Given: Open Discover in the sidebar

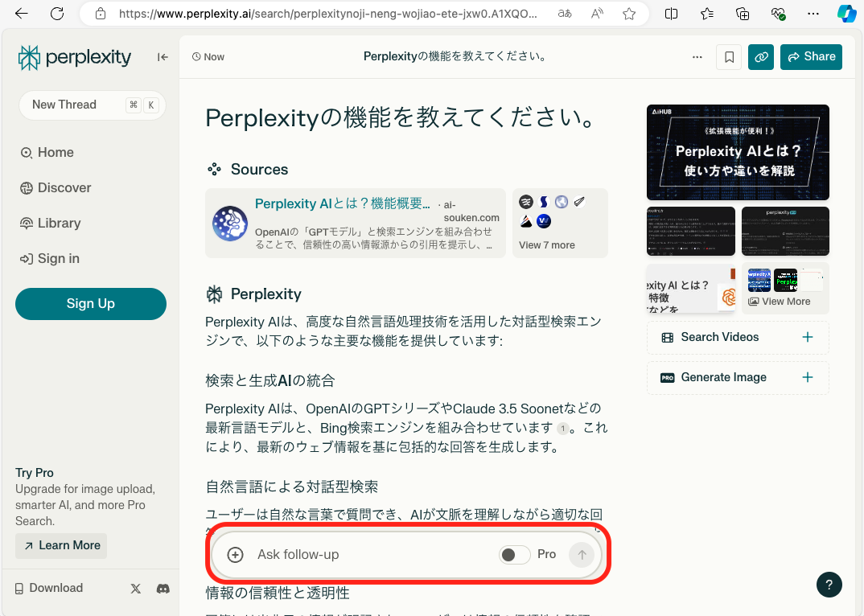Looking at the screenshot, I should (x=56, y=188).
